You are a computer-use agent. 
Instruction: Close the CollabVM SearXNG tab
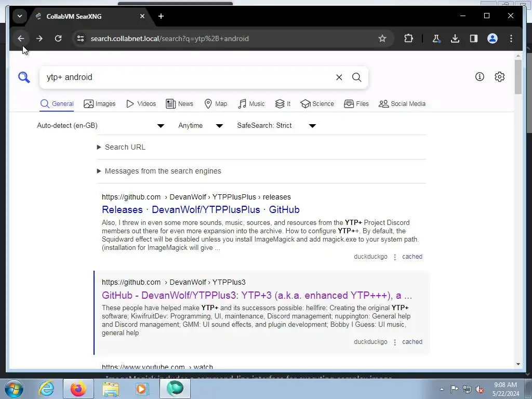(x=142, y=16)
